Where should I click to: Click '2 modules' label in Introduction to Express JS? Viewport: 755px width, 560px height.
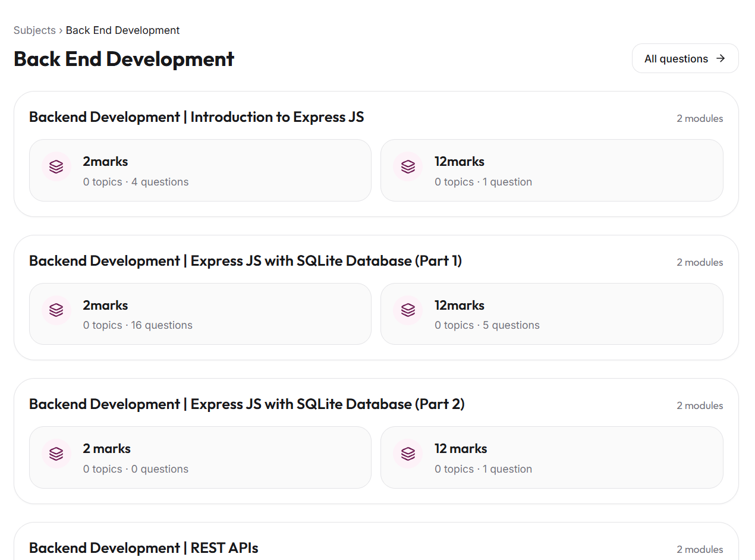[700, 118]
